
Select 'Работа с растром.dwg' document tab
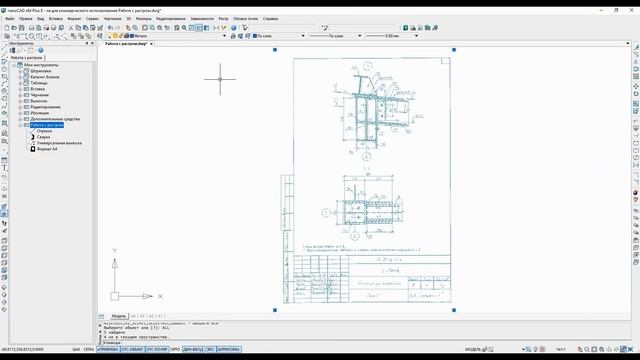pyautogui.click(x=126, y=44)
